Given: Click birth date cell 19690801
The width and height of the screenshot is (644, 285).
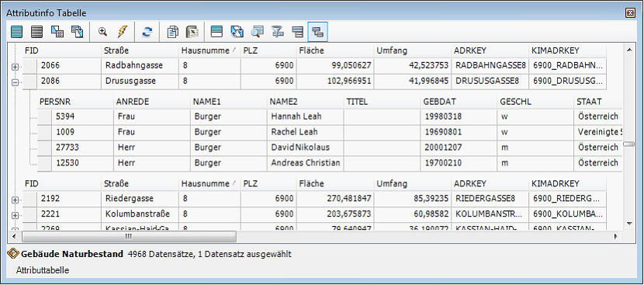Looking at the screenshot, I should point(459,133).
